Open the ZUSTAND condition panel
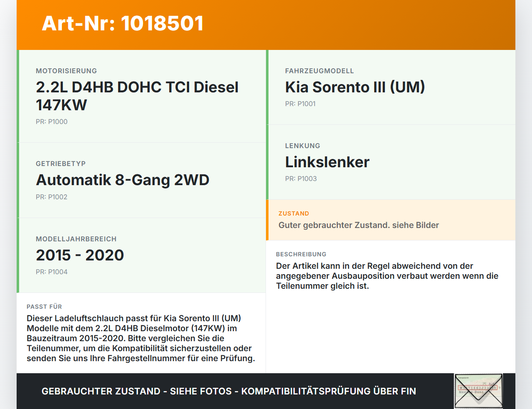The height and width of the screenshot is (409, 532). [x=294, y=213]
